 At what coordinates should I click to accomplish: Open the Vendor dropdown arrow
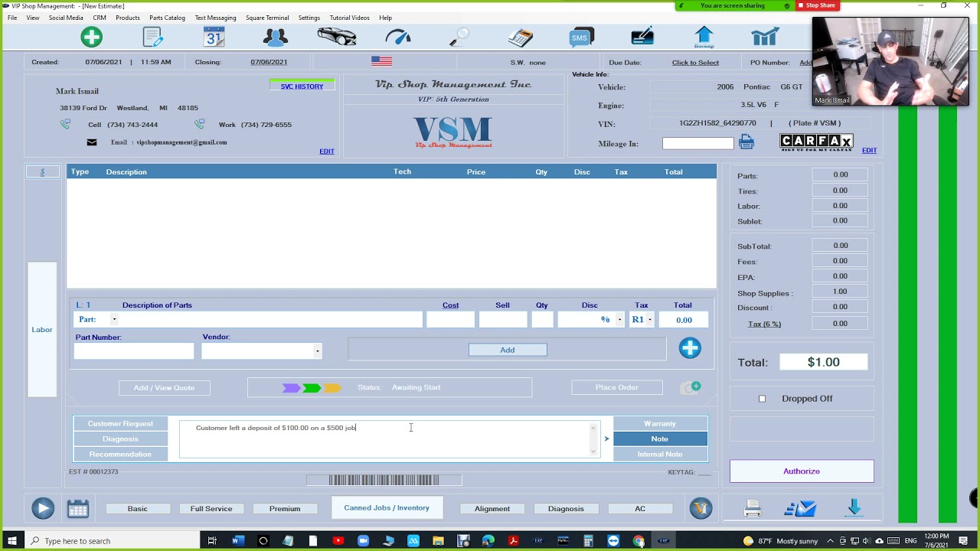point(317,351)
